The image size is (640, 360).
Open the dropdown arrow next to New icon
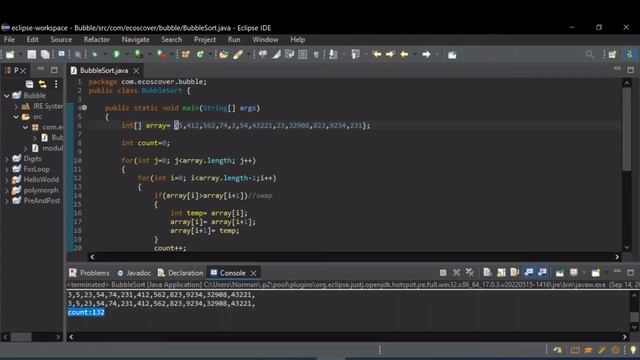click(20, 55)
